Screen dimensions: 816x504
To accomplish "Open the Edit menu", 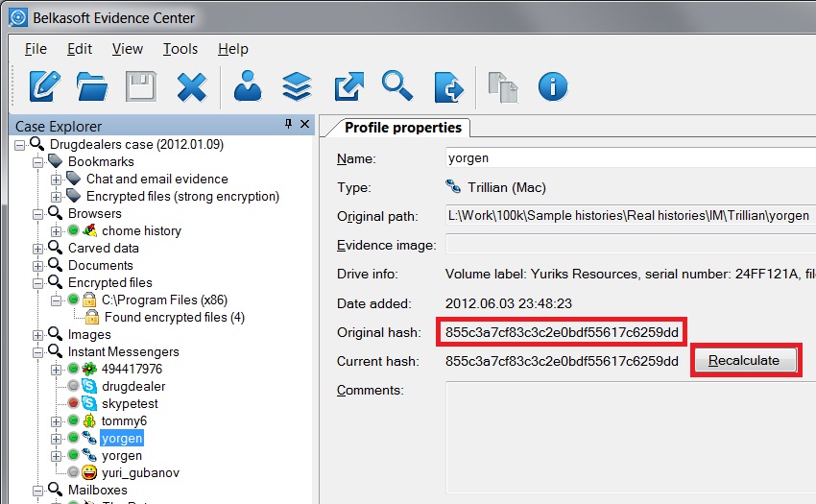I will coord(80,49).
